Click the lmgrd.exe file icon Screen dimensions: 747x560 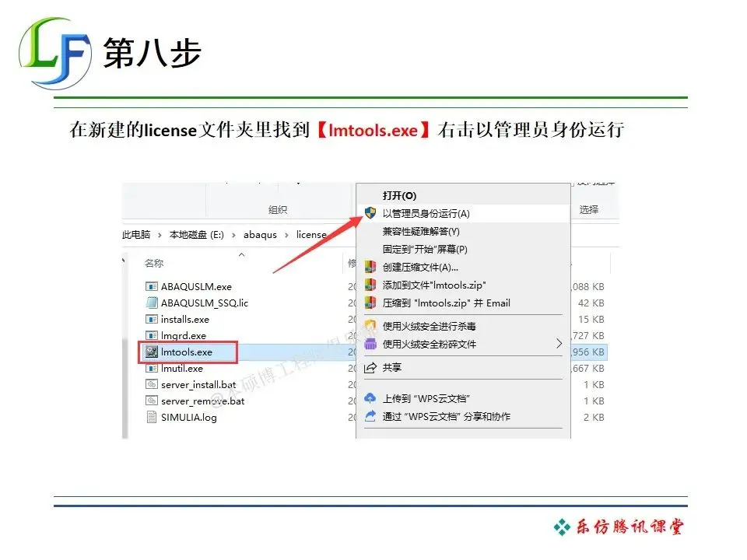(152, 335)
